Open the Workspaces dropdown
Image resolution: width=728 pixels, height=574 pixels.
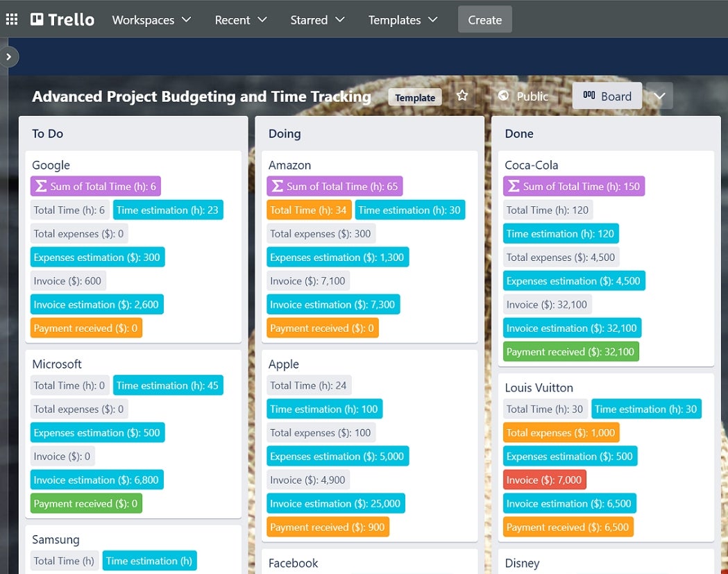151,19
